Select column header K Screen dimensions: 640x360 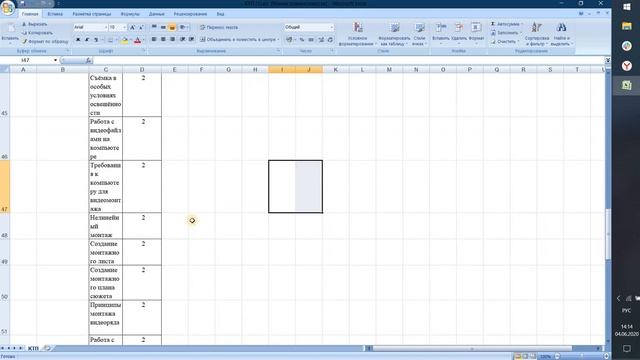336,70
